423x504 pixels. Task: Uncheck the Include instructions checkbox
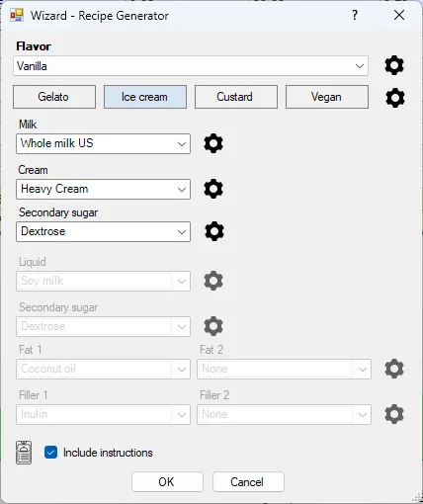pyautogui.click(x=50, y=453)
